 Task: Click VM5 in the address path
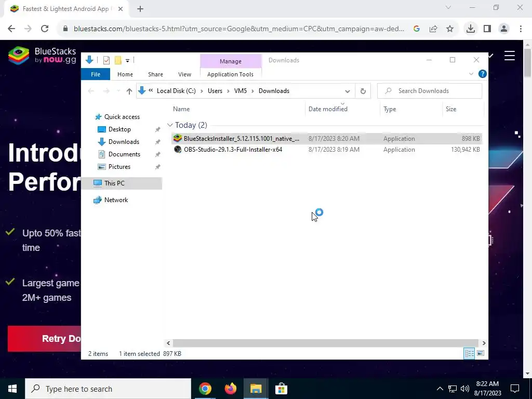click(x=240, y=91)
